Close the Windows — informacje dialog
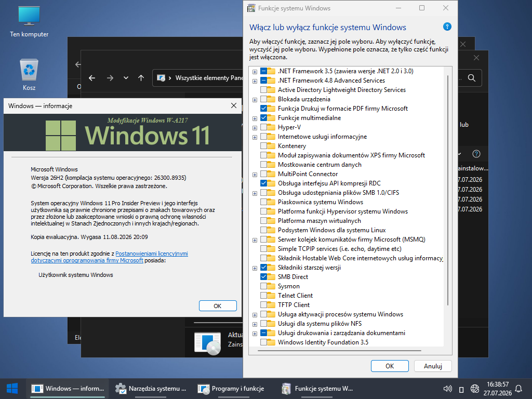Image resolution: width=532 pixels, height=399 pixels. pyautogui.click(x=234, y=106)
